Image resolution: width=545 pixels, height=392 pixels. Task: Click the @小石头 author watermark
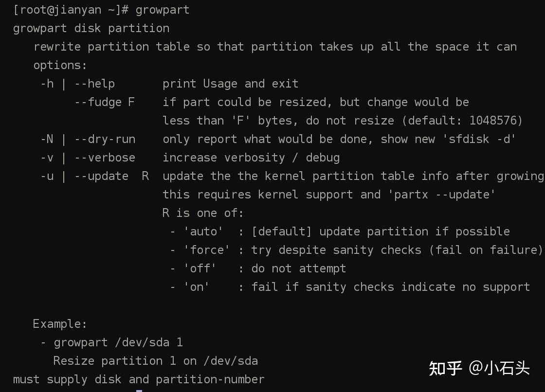pyautogui.click(x=499, y=368)
